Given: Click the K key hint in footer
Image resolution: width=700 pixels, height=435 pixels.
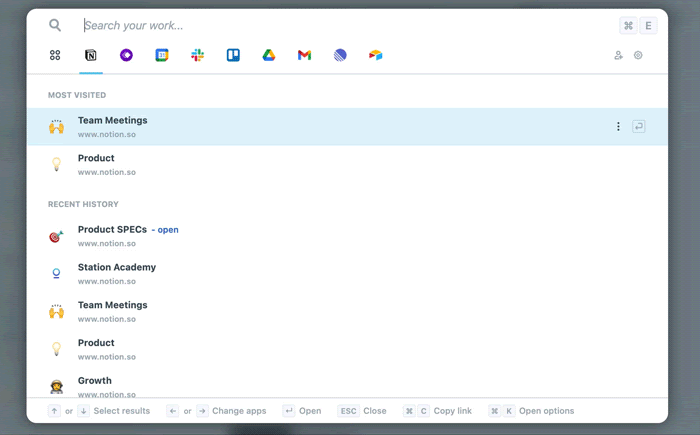Looking at the screenshot, I should coord(508,411).
